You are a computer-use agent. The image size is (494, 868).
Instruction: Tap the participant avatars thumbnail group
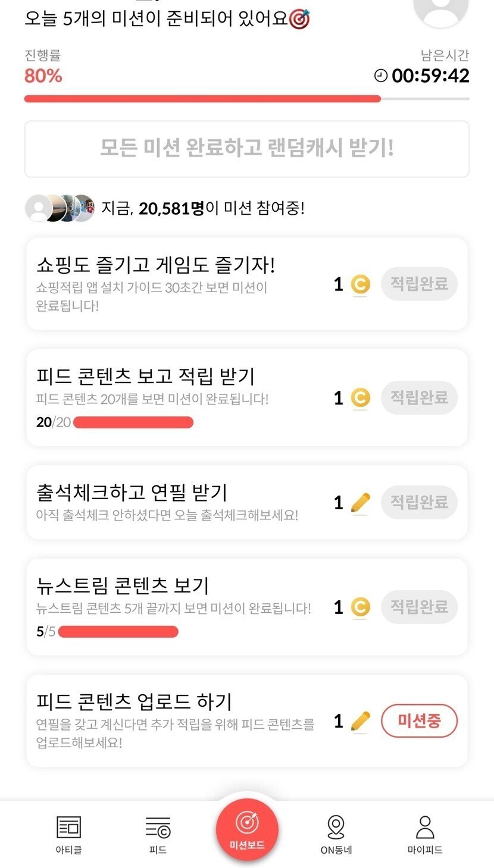[x=60, y=208]
